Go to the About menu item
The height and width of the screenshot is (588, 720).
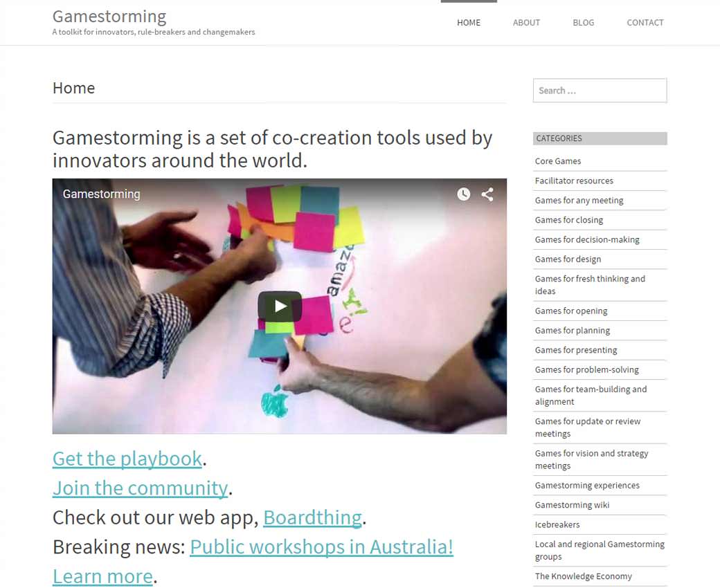click(x=526, y=22)
